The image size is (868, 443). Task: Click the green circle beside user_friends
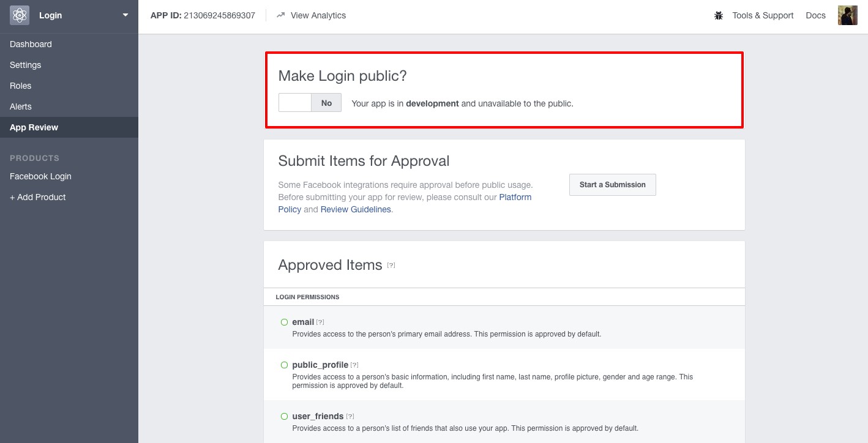click(x=284, y=416)
